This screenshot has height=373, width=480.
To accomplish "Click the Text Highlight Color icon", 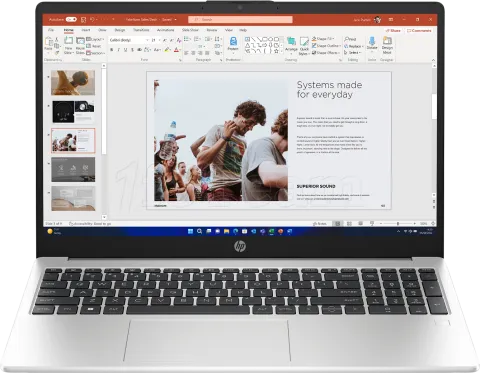I will click(x=167, y=50).
